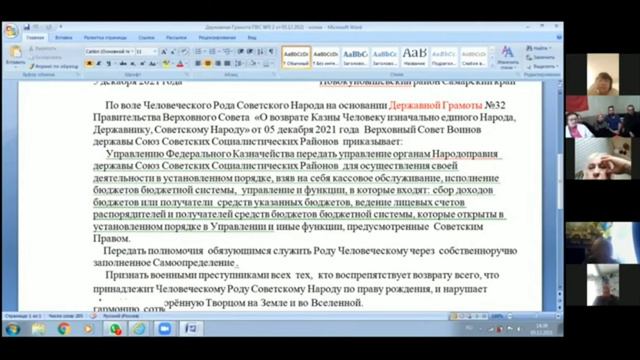Open Change Styles menu
This screenshot has height=360, width=640.
tap(507, 57)
